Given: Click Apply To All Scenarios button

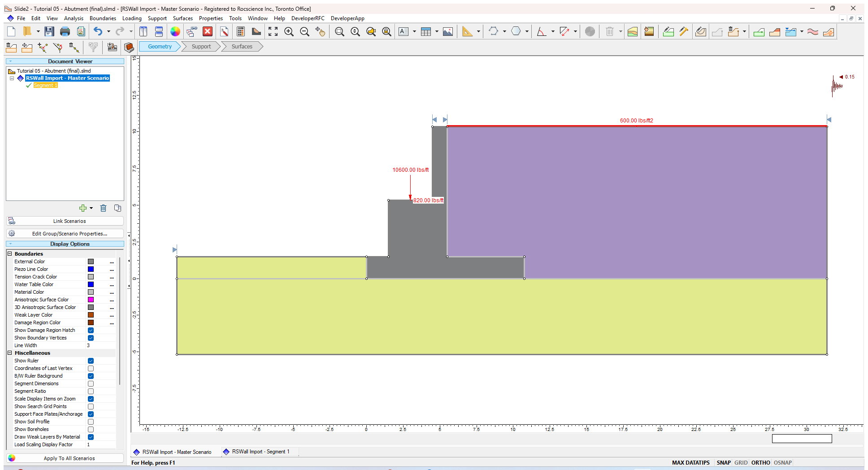Looking at the screenshot, I should click(65, 458).
